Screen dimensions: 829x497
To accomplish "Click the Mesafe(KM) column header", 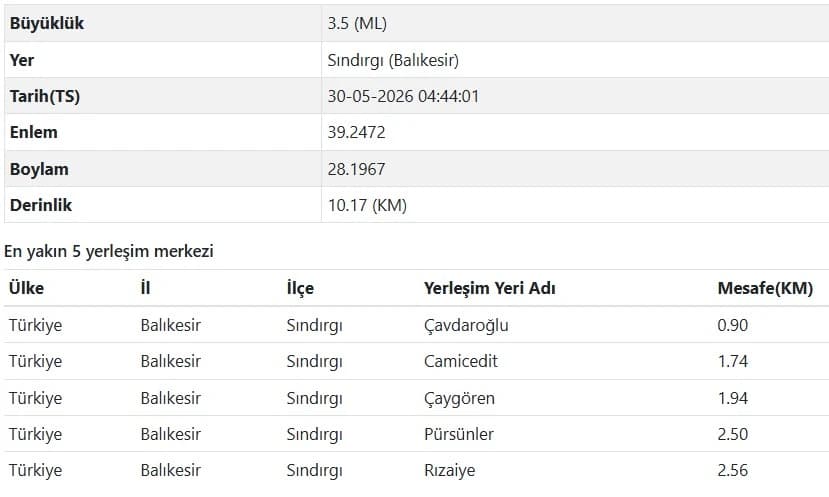I will (765, 288).
